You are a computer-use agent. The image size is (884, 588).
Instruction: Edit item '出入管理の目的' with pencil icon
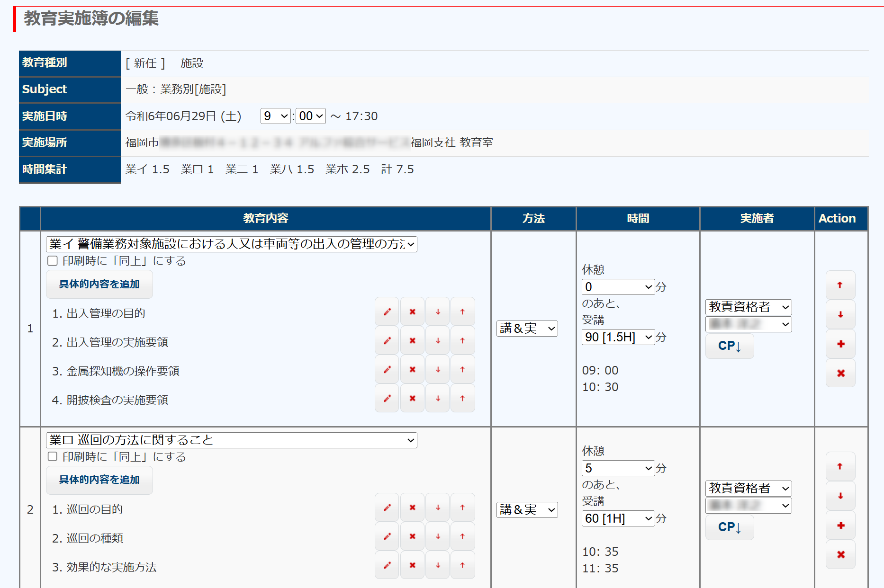[387, 312]
